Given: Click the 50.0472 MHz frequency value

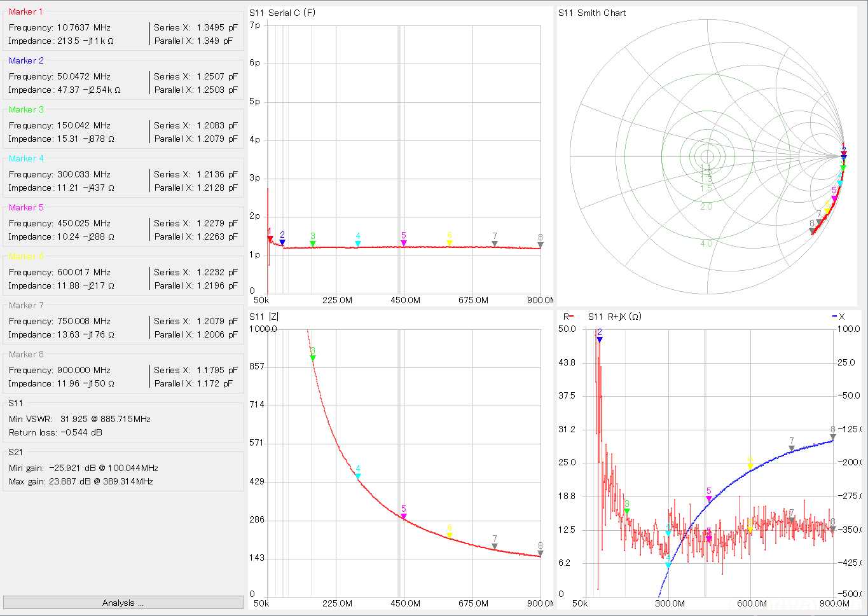Looking at the screenshot, I should tap(84, 76).
